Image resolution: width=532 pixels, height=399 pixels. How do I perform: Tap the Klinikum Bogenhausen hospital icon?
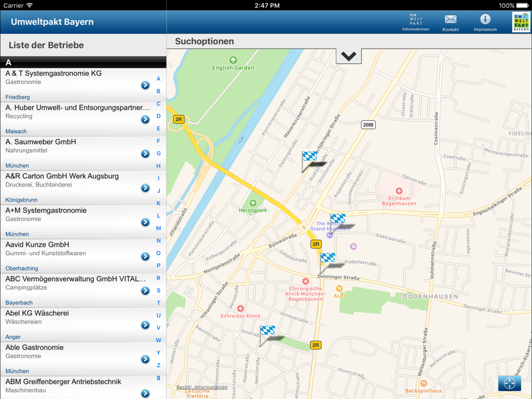399,190
